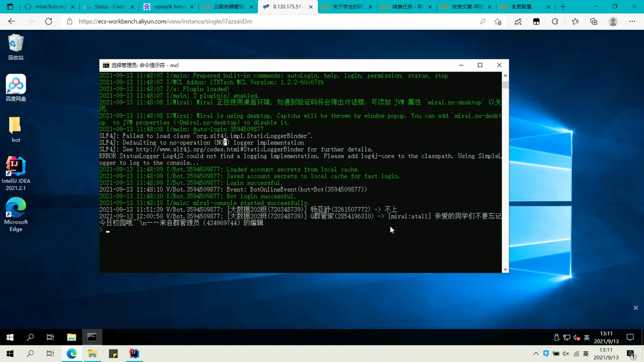Screen dimensions: 644x362
Task: Open the Recycle Bin desktop icon
Action: [16, 47]
